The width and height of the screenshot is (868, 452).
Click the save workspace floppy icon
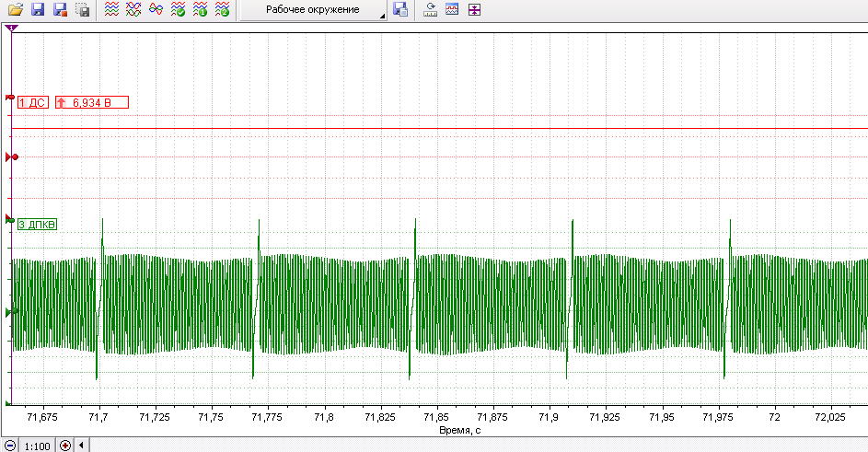(x=400, y=9)
